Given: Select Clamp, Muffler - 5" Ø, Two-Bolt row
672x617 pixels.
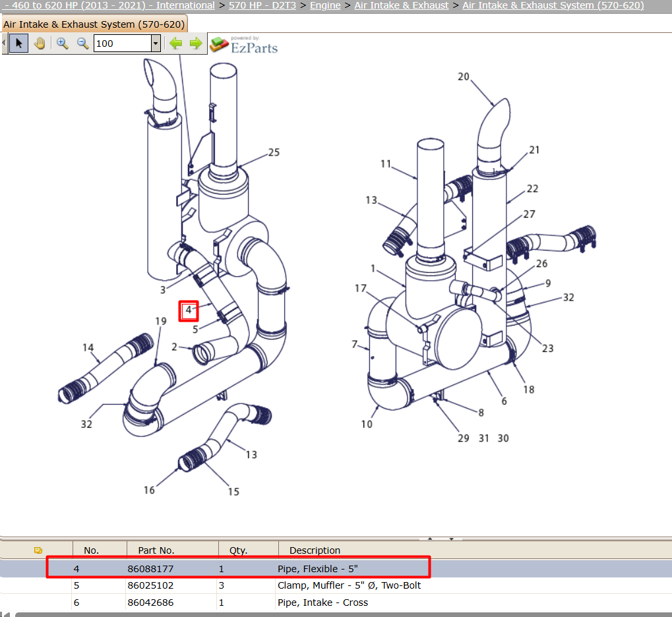Looking at the screenshot, I should tap(336, 585).
